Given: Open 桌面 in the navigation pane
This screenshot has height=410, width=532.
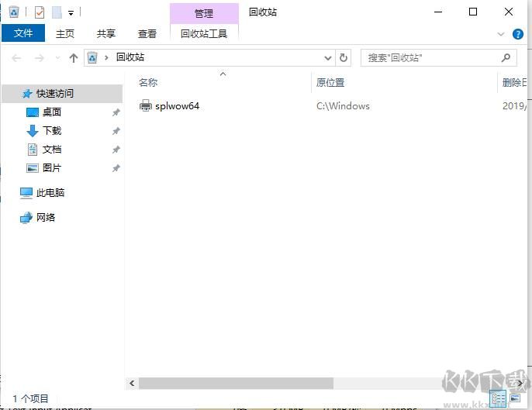Looking at the screenshot, I should 51,112.
